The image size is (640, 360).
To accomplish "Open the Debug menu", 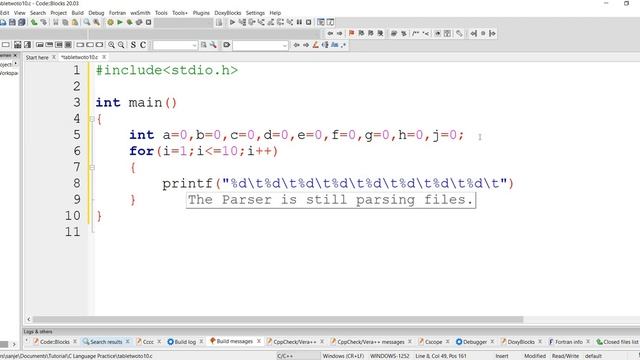I will (x=96, y=13).
